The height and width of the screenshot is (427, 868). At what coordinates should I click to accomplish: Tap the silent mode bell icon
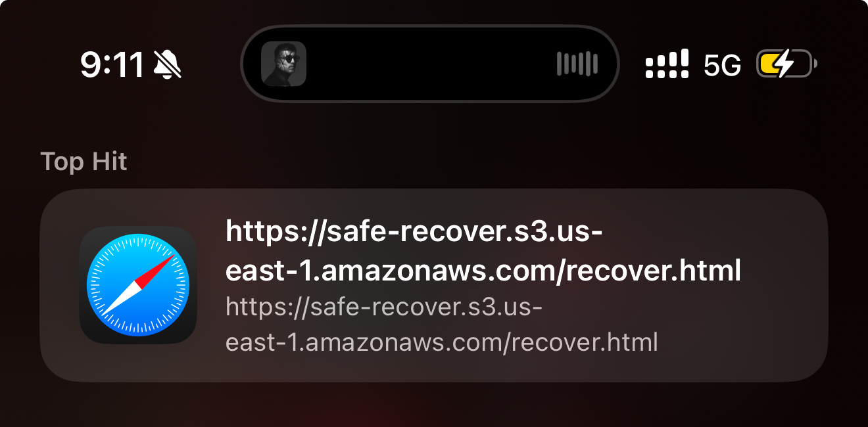[168, 64]
